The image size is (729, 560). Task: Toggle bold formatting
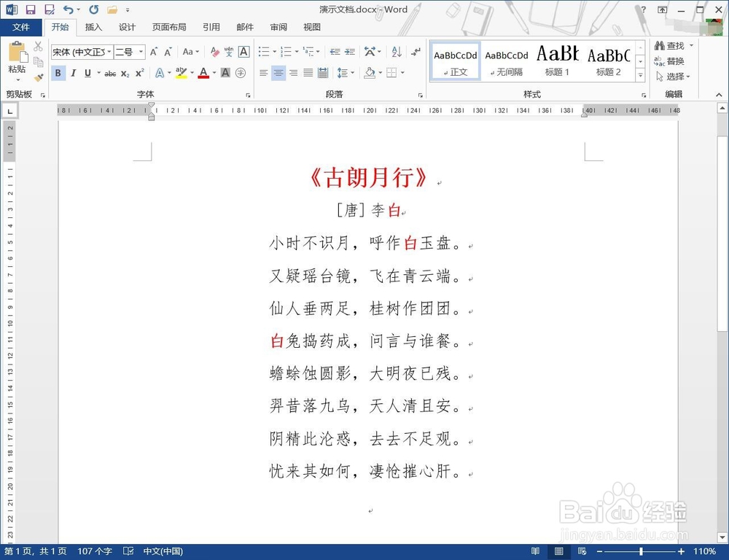(58, 73)
